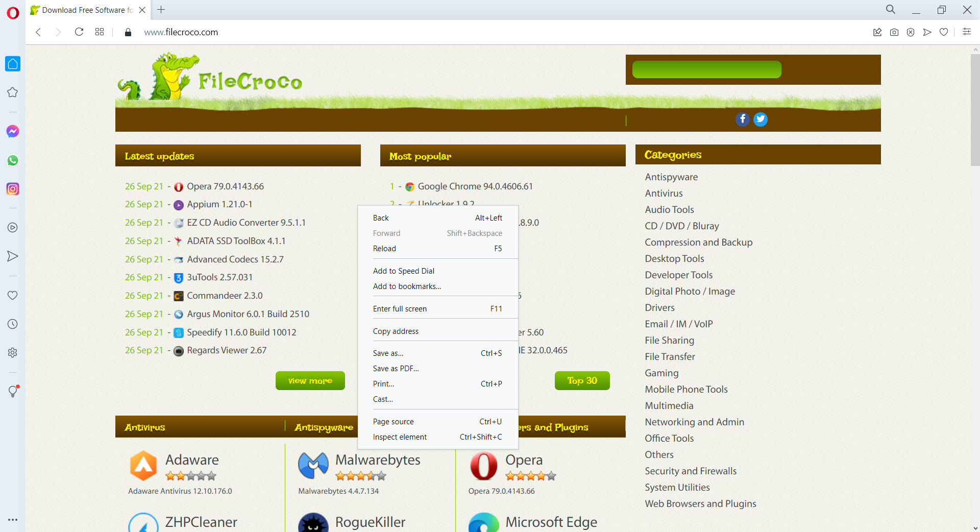Open the History clock icon in sidebar
The image size is (980, 532).
13,324
